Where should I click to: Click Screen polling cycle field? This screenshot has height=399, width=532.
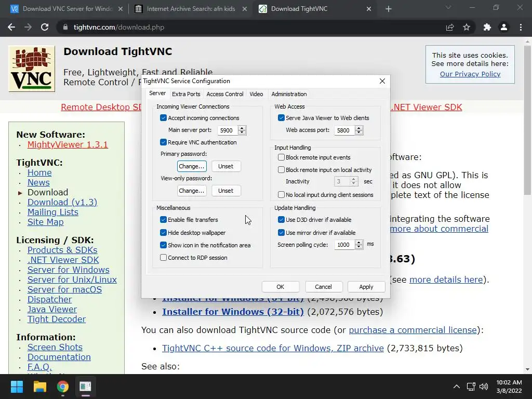tap(345, 245)
